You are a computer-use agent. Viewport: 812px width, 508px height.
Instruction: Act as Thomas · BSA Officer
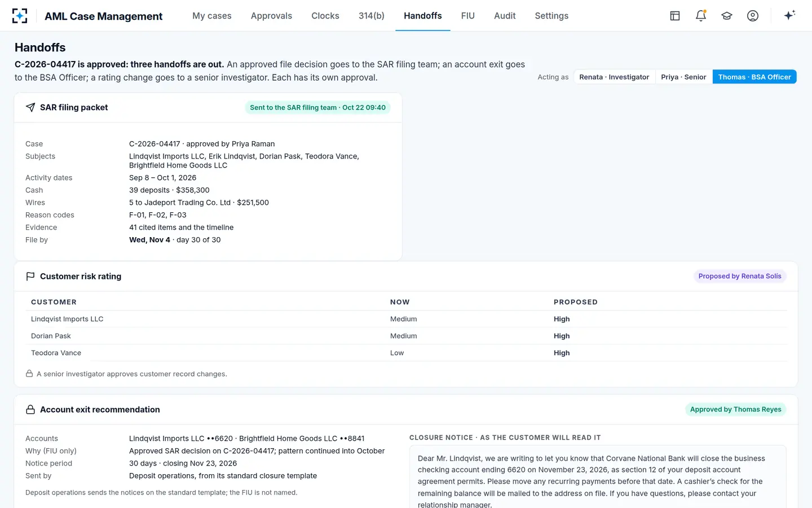click(754, 77)
